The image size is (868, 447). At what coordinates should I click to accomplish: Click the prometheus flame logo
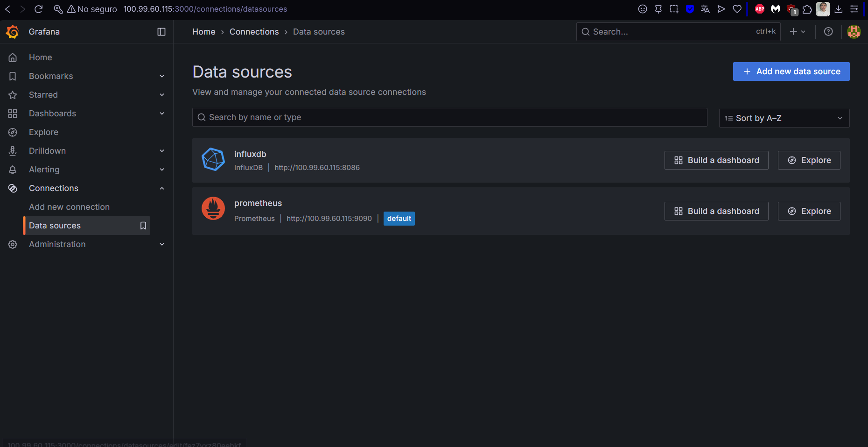click(213, 208)
